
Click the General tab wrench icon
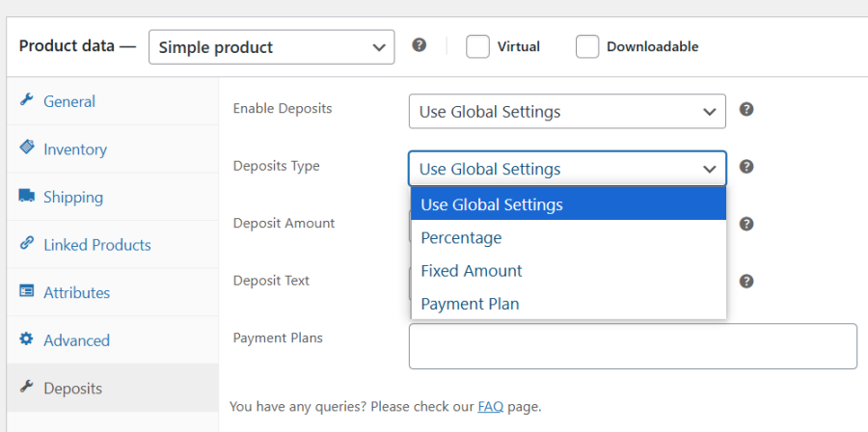click(27, 100)
